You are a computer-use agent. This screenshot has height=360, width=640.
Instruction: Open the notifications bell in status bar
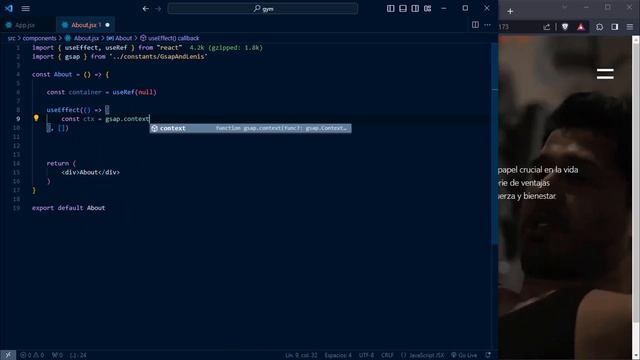click(x=488, y=355)
